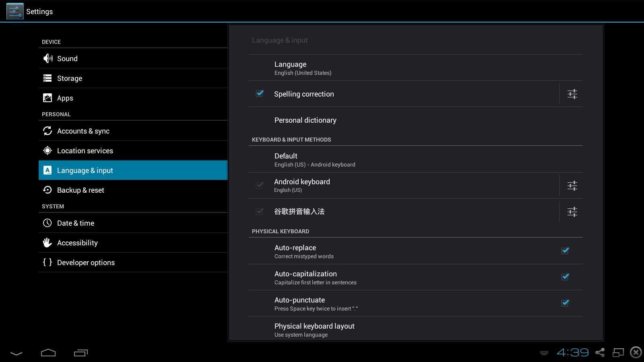
Task: Click the Auto-capitalization label
Action: pos(305,274)
